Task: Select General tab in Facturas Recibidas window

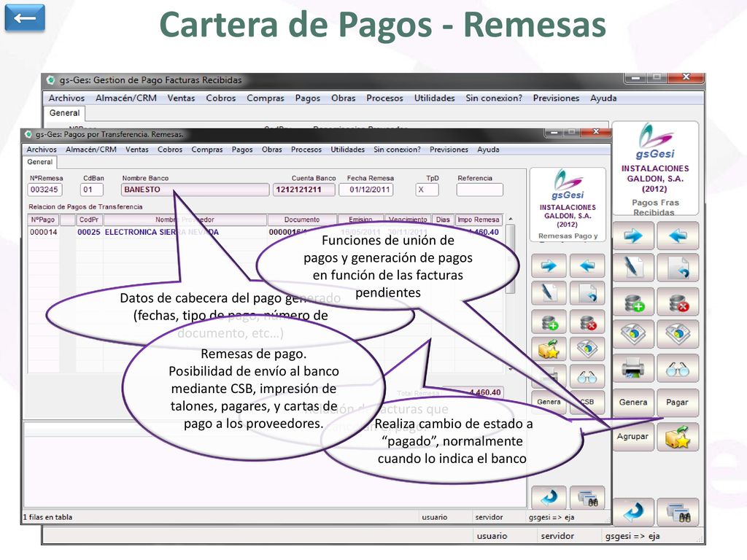Action: 65,113
